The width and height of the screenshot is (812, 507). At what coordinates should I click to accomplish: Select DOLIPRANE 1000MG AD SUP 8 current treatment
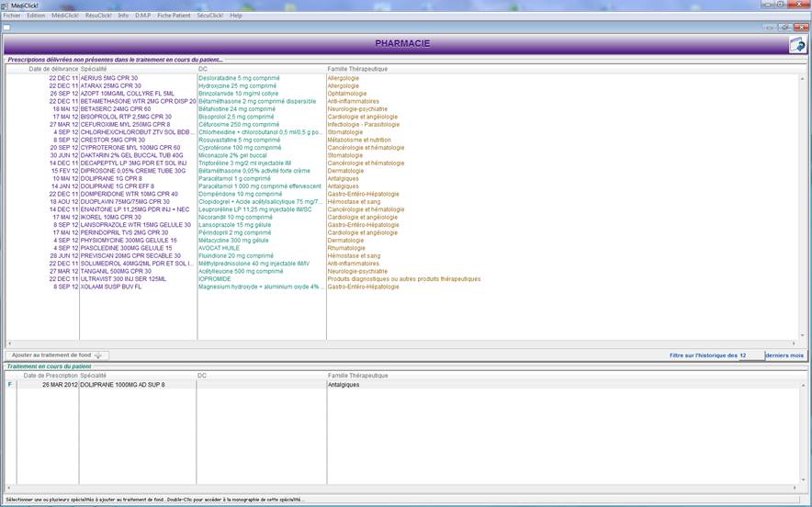click(401, 385)
